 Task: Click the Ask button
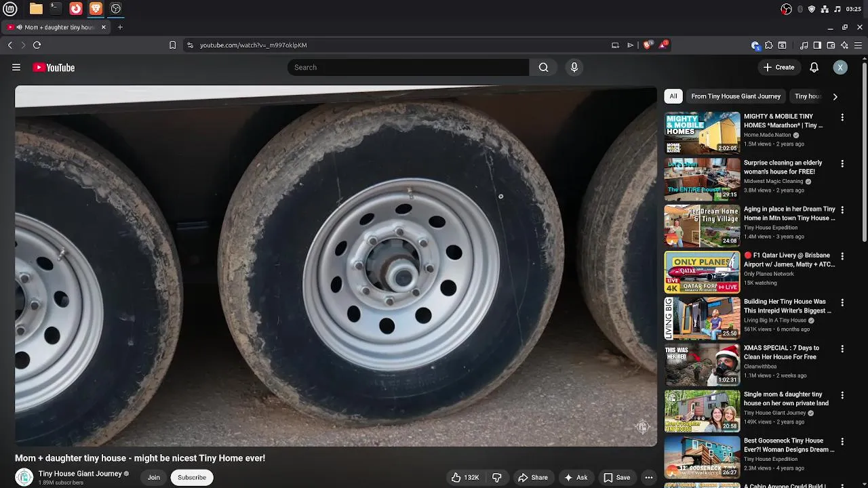point(576,477)
